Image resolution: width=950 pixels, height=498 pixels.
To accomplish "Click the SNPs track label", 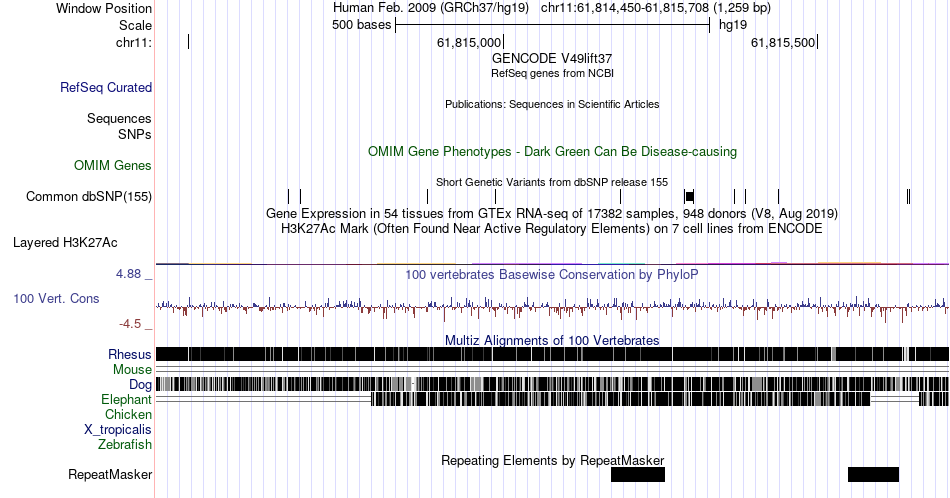I will (135, 134).
